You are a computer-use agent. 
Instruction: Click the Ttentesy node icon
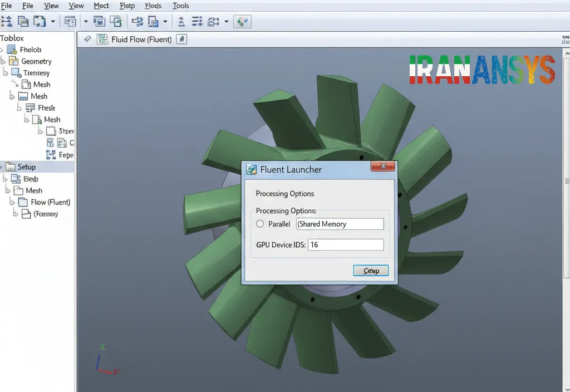pos(16,73)
